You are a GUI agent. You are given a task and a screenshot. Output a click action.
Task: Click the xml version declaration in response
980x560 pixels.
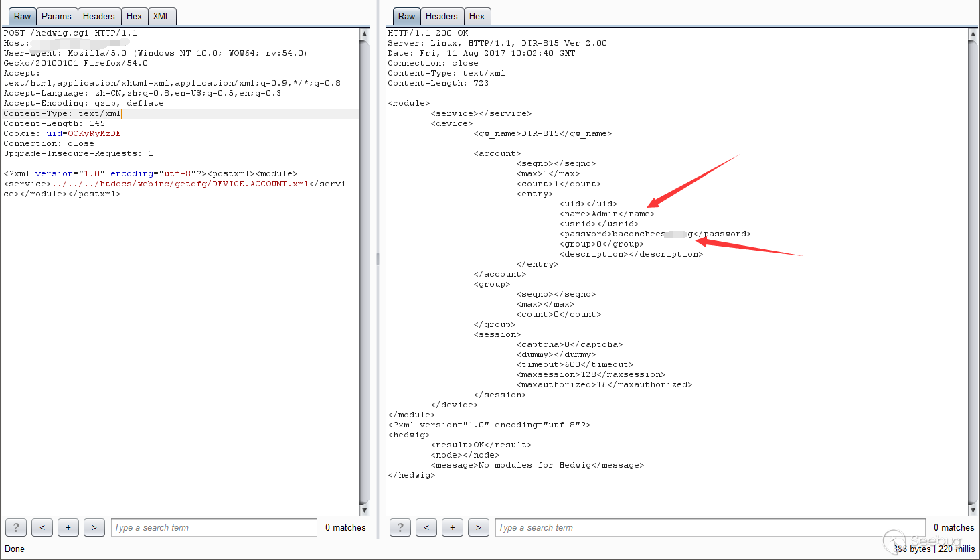click(x=489, y=425)
